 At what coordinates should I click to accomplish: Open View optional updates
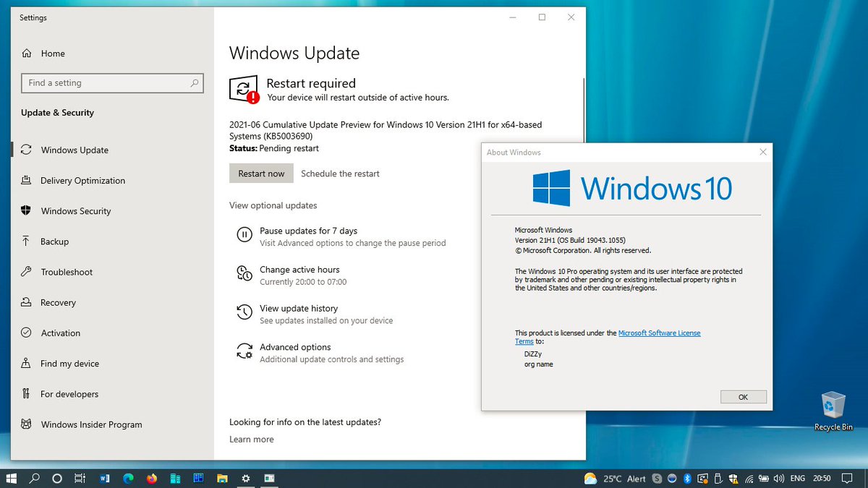(273, 205)
